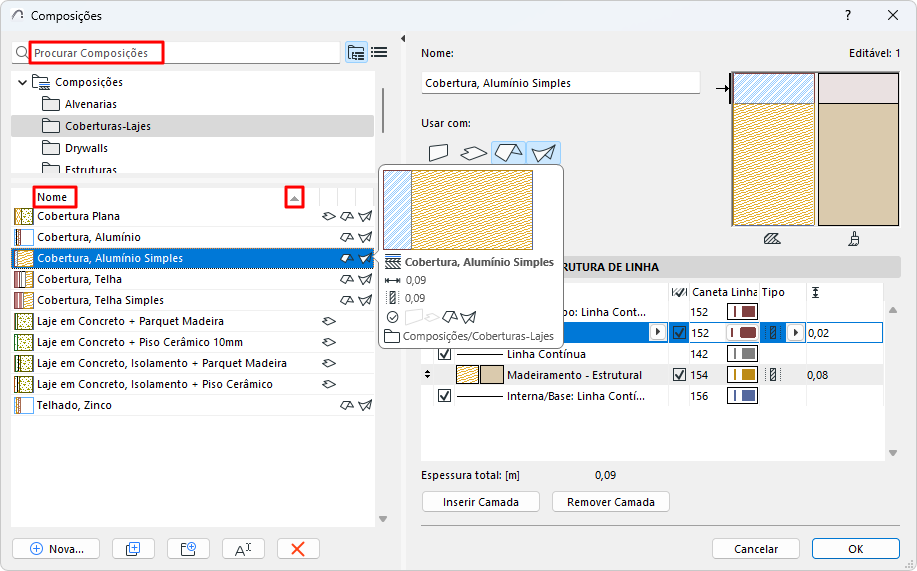The height and width of the screenshot is (571, 917).
Task: Toggle the shell icon under Usar com
Action: [543, 152]
